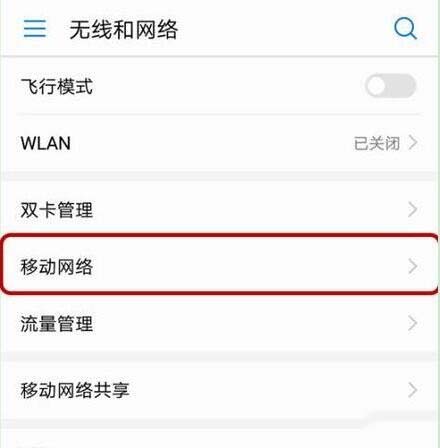Screen dimensions: 440x448
Task: Select the 飞行模式 label text
Action: pyautogui.click(x=57, y=87)
